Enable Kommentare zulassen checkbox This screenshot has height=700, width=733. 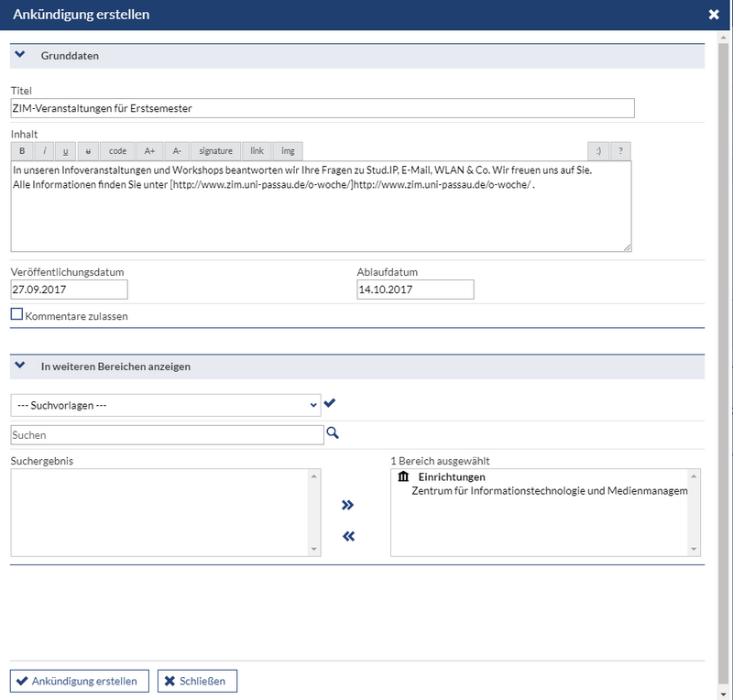16,314
